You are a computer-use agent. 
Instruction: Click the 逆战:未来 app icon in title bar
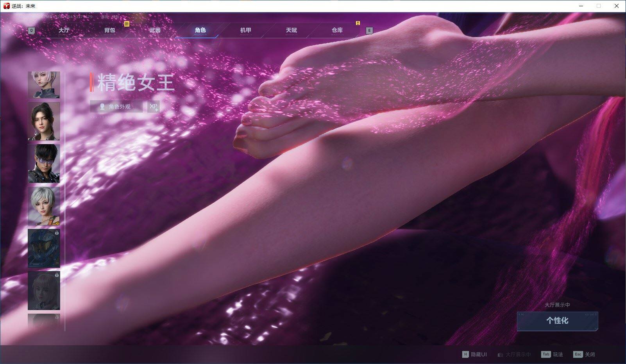point(6,6)
